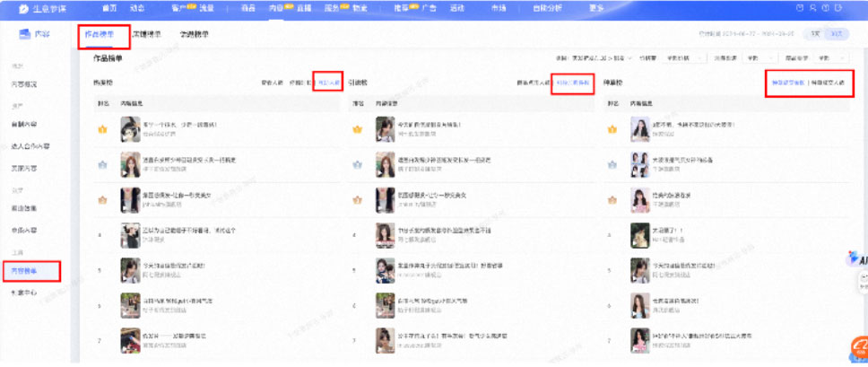868x367 pixels.
Task: Click gold crown rank-1 icon in third leaderboard
Action: 612,129
